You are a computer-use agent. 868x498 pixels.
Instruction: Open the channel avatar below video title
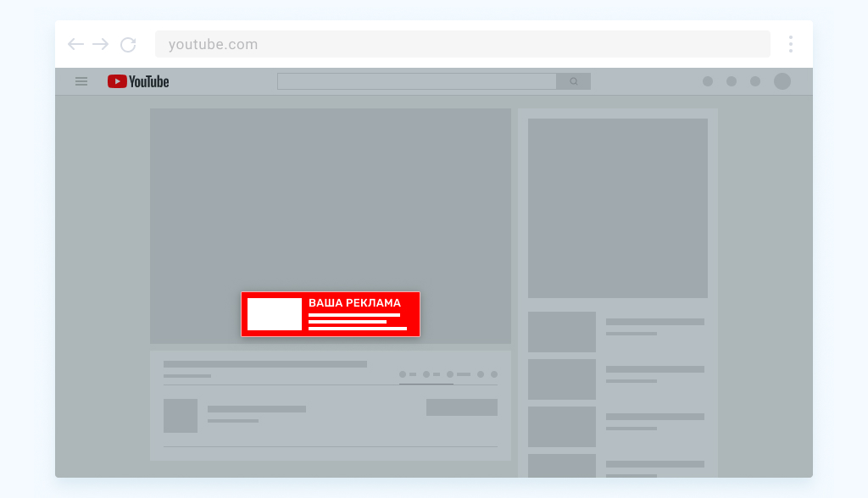181,416
